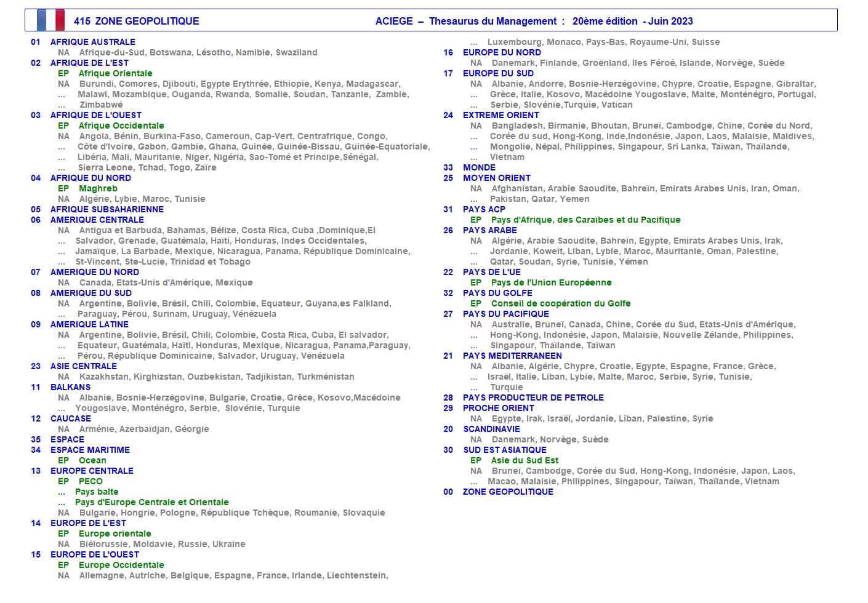Select the ASIE CENTRALE entry
This screenshot has height=603, width=868.
click(x=83, y=366)
